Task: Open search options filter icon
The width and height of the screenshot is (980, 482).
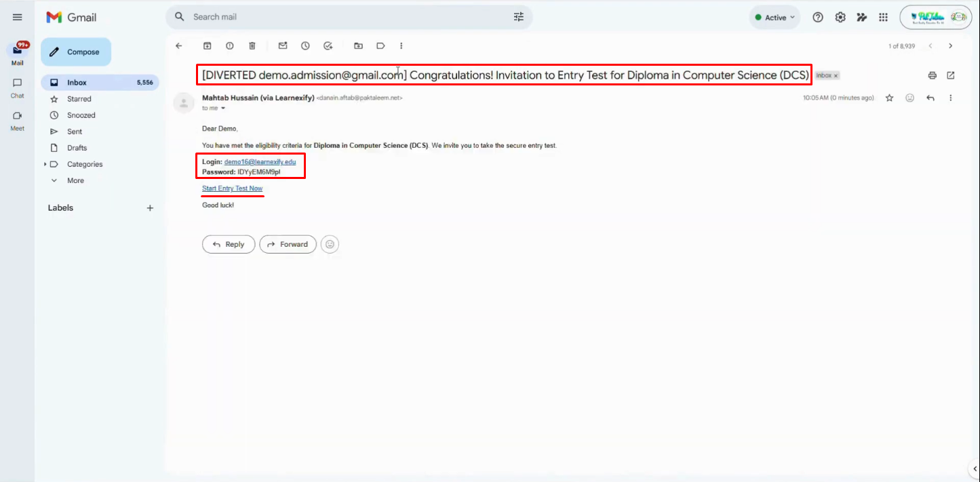Action: pos(519,17)
